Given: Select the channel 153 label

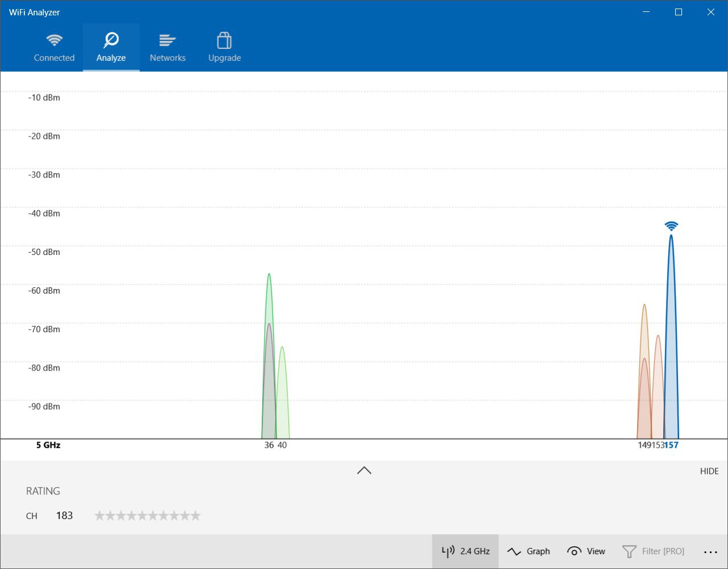Looking at the screenshot, I should [x=658, y=445].
